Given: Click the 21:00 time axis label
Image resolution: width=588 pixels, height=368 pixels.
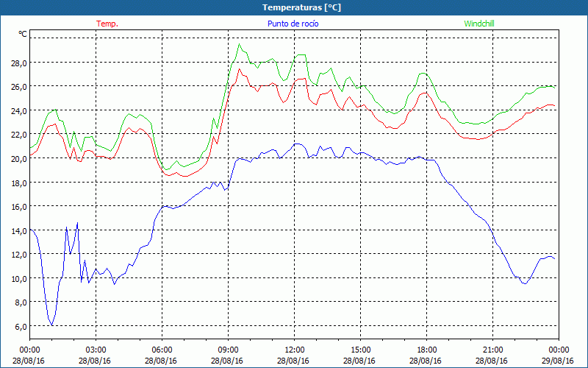Looking at the screenshot, I should click(x=492, y=350).
